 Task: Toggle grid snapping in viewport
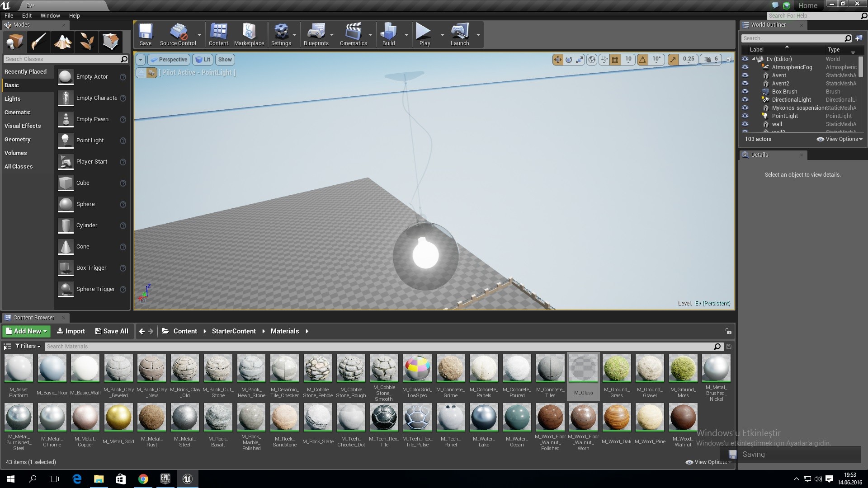tap(615, 60)
